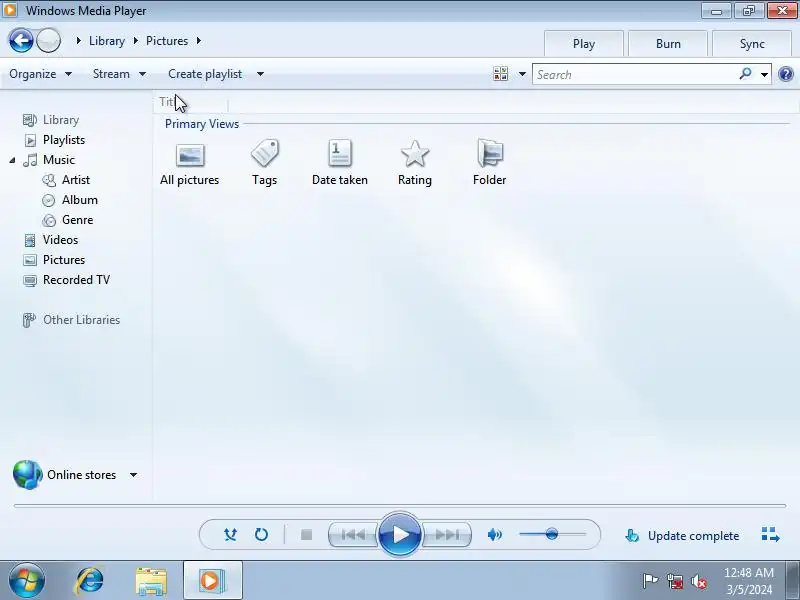Image resolution: width=800 pixels, height=600 pixels.
Task: Select Pictures in the navigation pane
Action: [x=64, y=260]
